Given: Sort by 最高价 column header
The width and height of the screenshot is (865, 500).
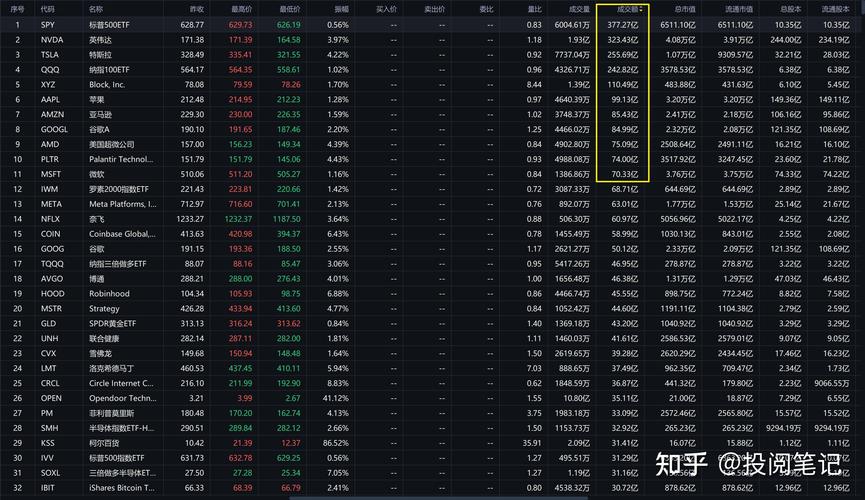Looking at the screenshot, I should coord(242,9).
